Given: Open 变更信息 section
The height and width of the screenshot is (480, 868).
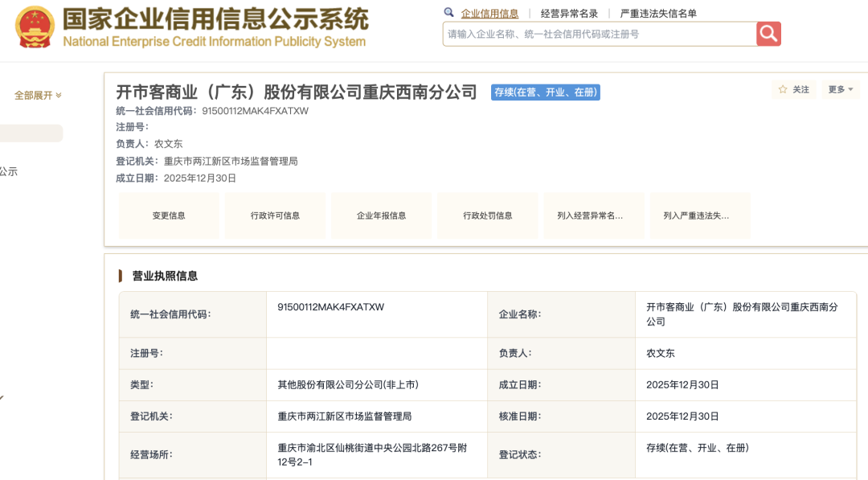Looking at the screenshot, I should click(169, 215).
